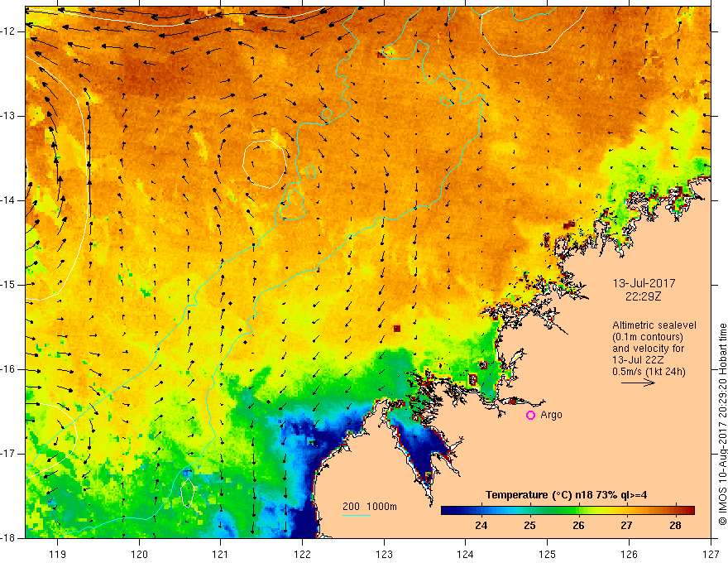Click longitude label 126
728x563 pixels.
click(629, 554)
